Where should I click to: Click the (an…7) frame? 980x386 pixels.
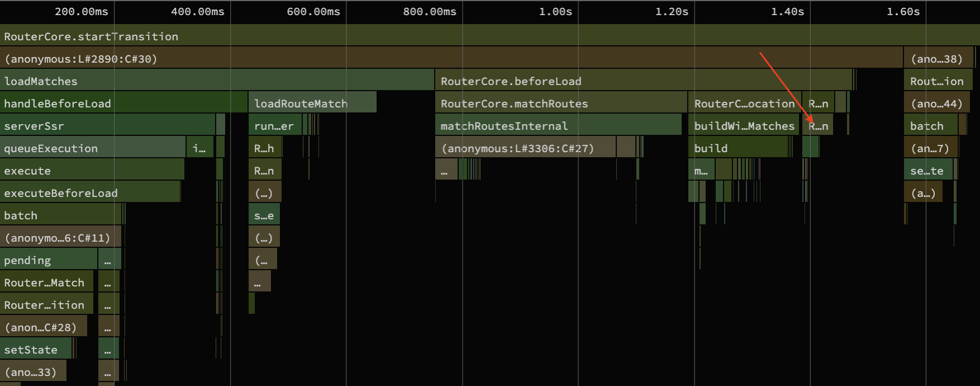931,148
